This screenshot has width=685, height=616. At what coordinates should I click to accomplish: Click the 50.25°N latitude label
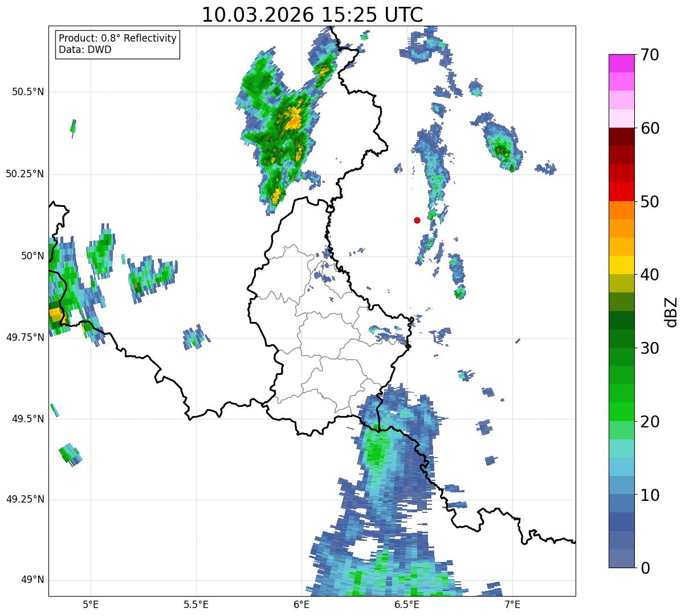pyautogui.click(x=25, y=174)
